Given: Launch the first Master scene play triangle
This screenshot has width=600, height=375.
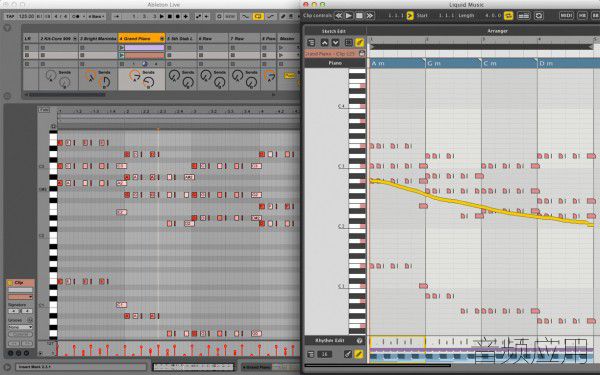Looking at the screenshot, I should coord(282,48).
